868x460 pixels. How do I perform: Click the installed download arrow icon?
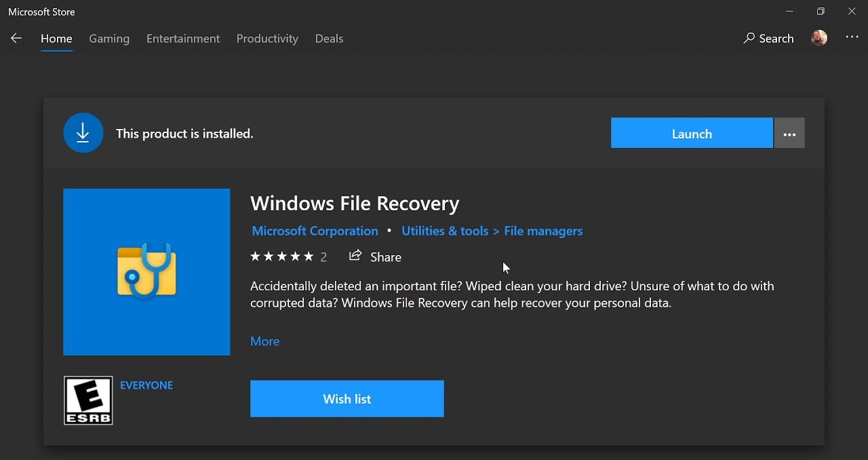tap(83, 133)
